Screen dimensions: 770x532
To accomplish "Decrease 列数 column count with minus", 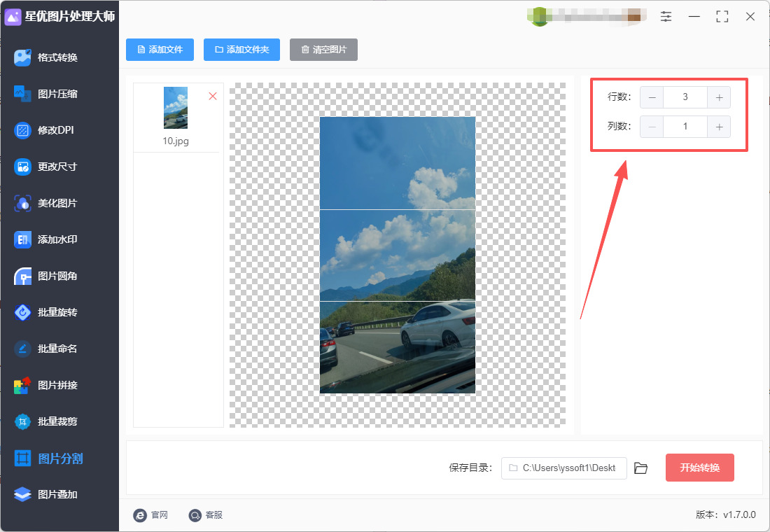I will coord(652,127).
